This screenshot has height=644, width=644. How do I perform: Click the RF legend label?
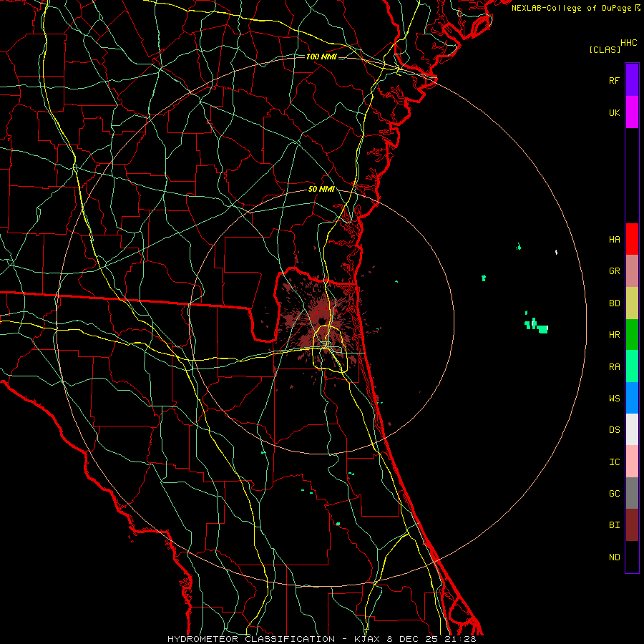pos(614,80)
